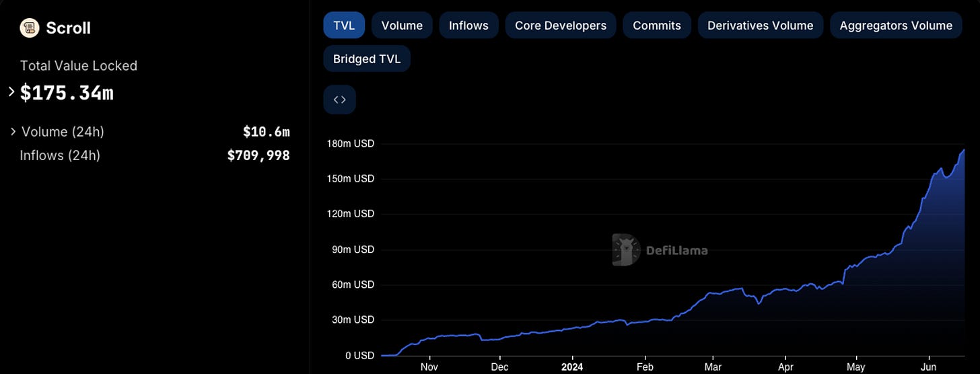Image resolution: width=980 pixels, height=374 pixels.
Task: Click the Inflows (24h) label
Action: point(60,155)
